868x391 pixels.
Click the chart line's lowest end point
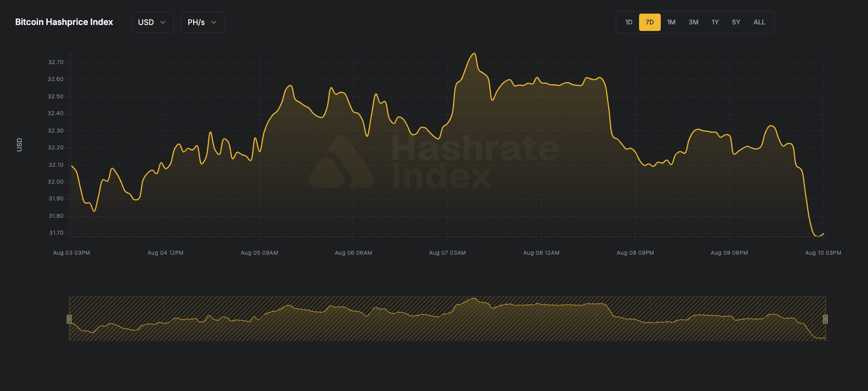pos(818,236)
